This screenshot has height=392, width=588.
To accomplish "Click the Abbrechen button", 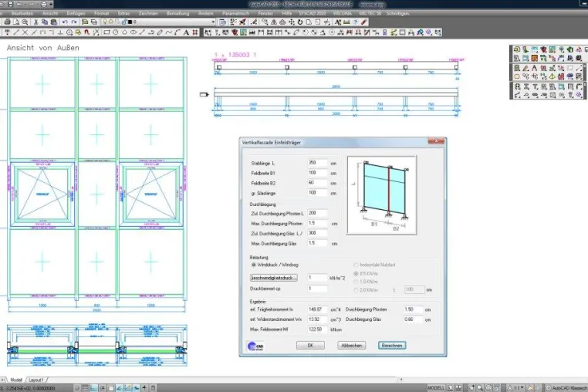I will pos(351,345).
